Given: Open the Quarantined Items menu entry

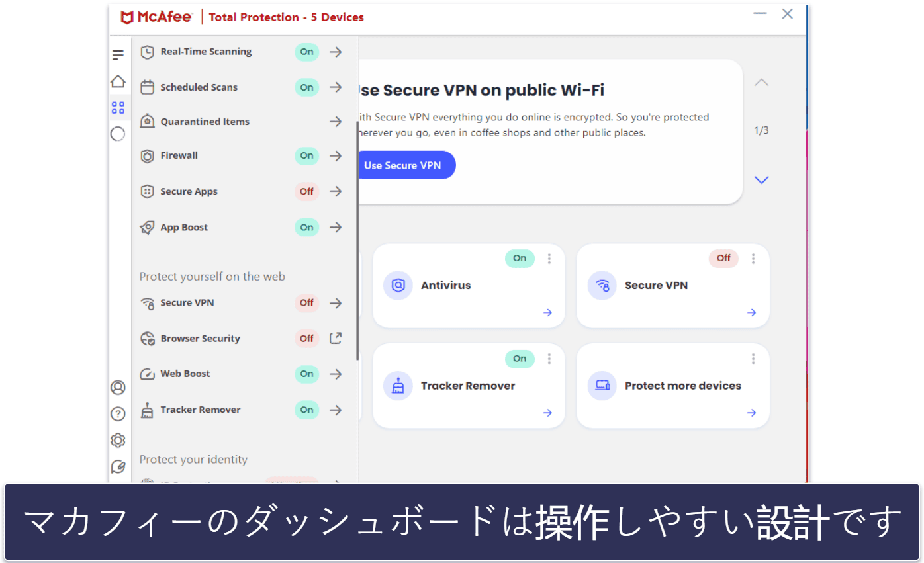Looking at the screenshot, I should [x=242, y=122].
